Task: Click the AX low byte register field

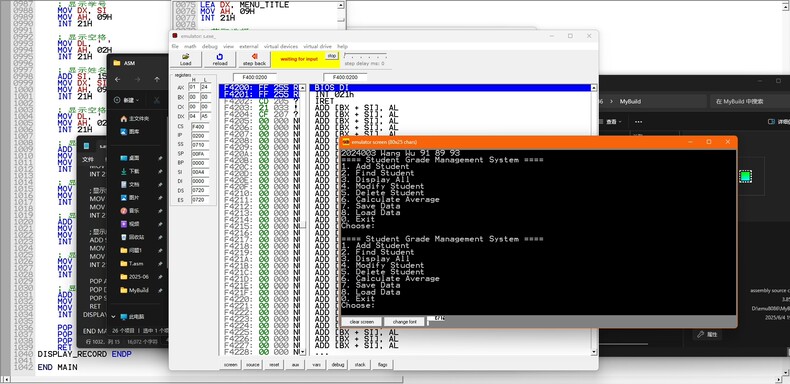Action: [x=205, y=87]
